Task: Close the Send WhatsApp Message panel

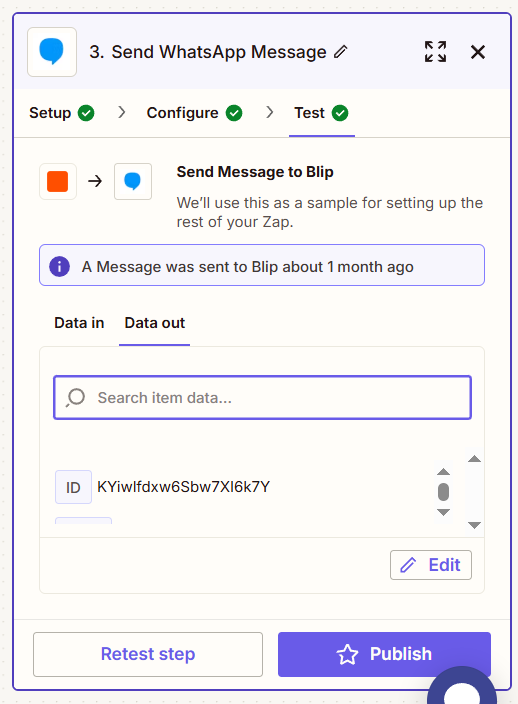Action: point(478,52)
